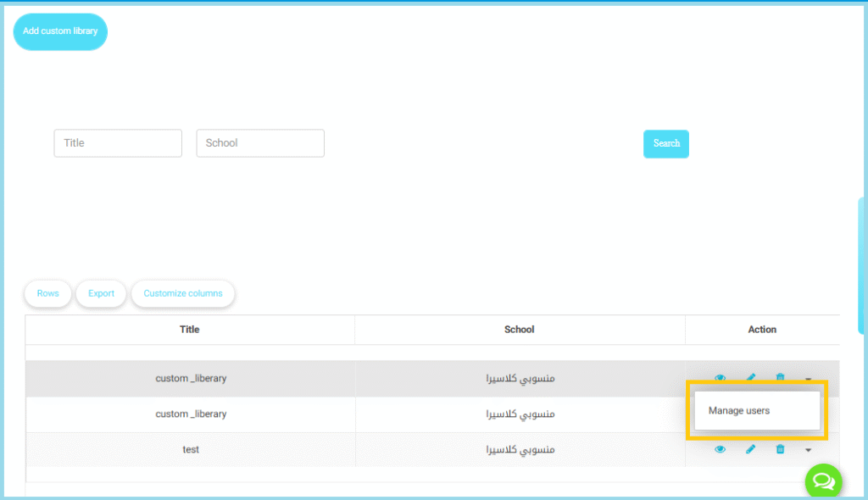This screenshot has height=500, width=868.
Task: Click the edit pencil icon in the test row
Action: point(750,449)
